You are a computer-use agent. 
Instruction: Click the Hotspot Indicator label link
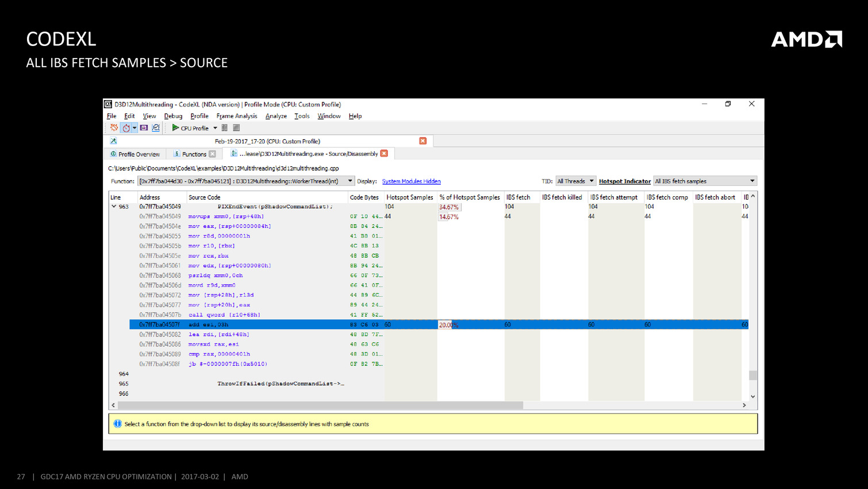pos(624,181)
